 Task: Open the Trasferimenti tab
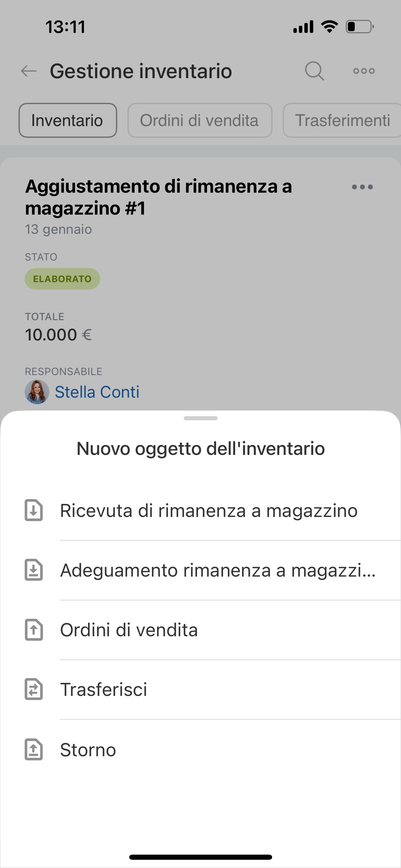[x=342, y=120]
